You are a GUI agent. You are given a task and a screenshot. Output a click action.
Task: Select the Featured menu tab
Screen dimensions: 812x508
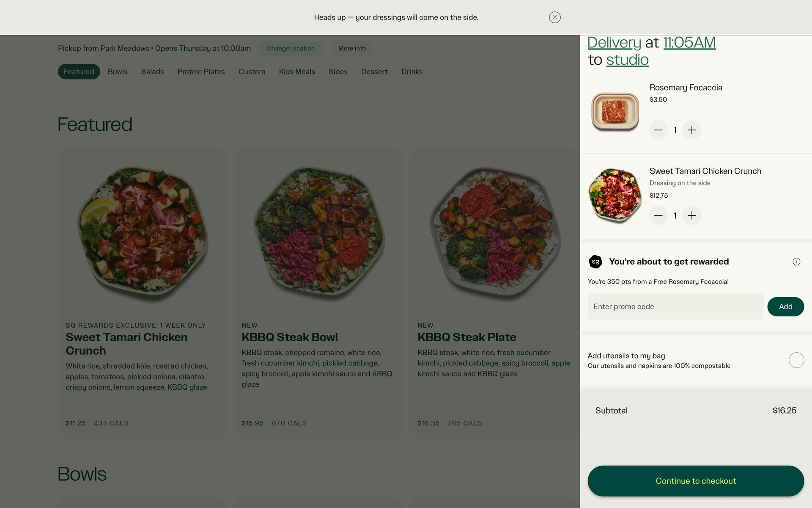(x=79, y=72)
